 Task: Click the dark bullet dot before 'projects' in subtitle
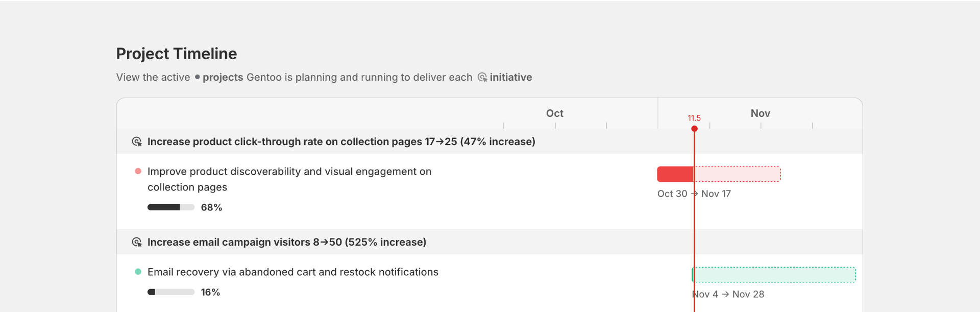(197, 77)
